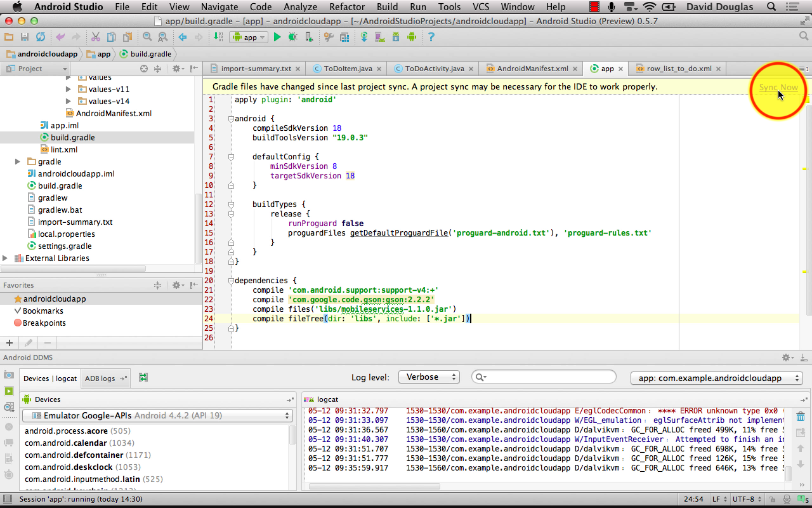Screen dimensions: 812x508
Task: Open the app: com.example.androidcloudapp filter dropdown
Action: coord(717,378)
